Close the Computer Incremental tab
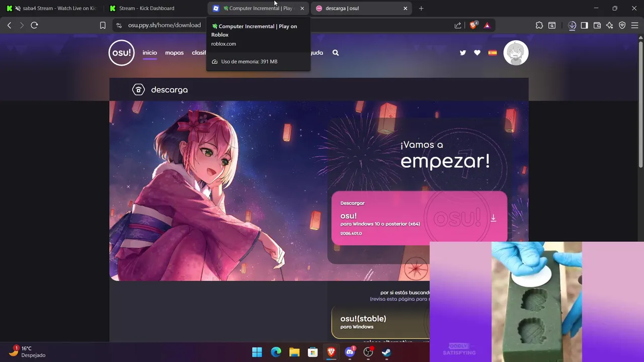This screenshot has width=644, height=362. pyautogui.click(x=302, y=8)
